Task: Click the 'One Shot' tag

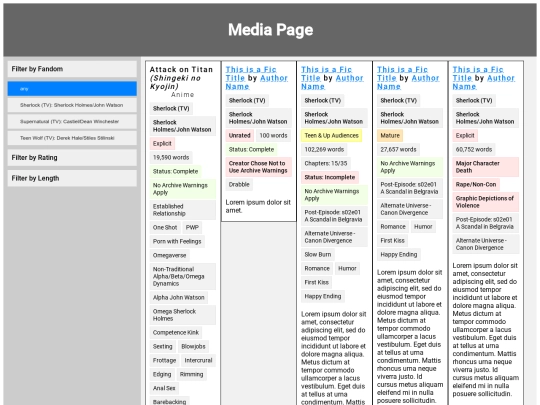Action: point(165,227)
